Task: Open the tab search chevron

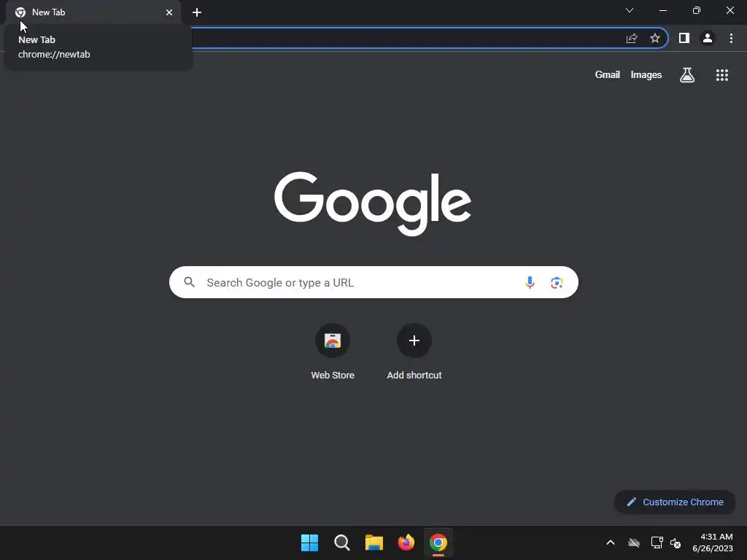Action: [630, 10]
